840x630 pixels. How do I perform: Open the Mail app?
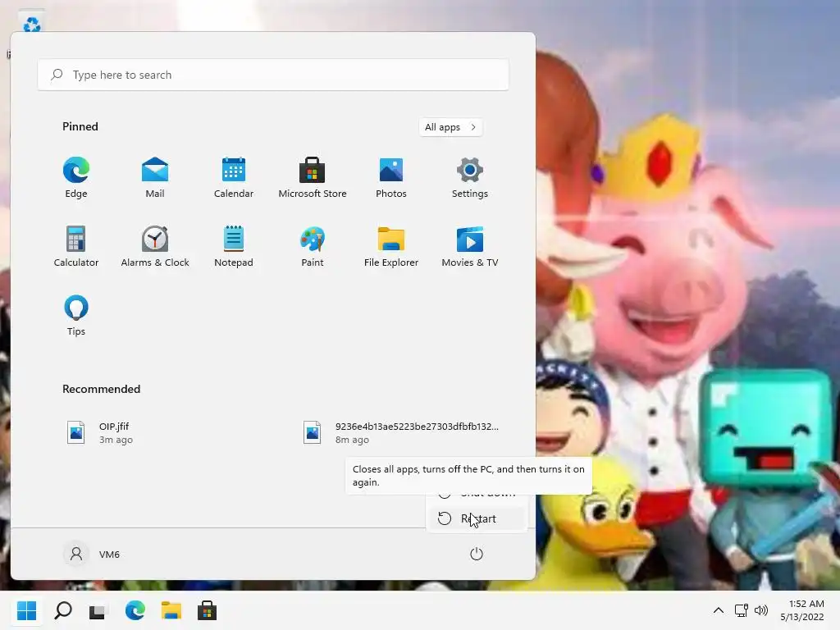tap(155, 178)
